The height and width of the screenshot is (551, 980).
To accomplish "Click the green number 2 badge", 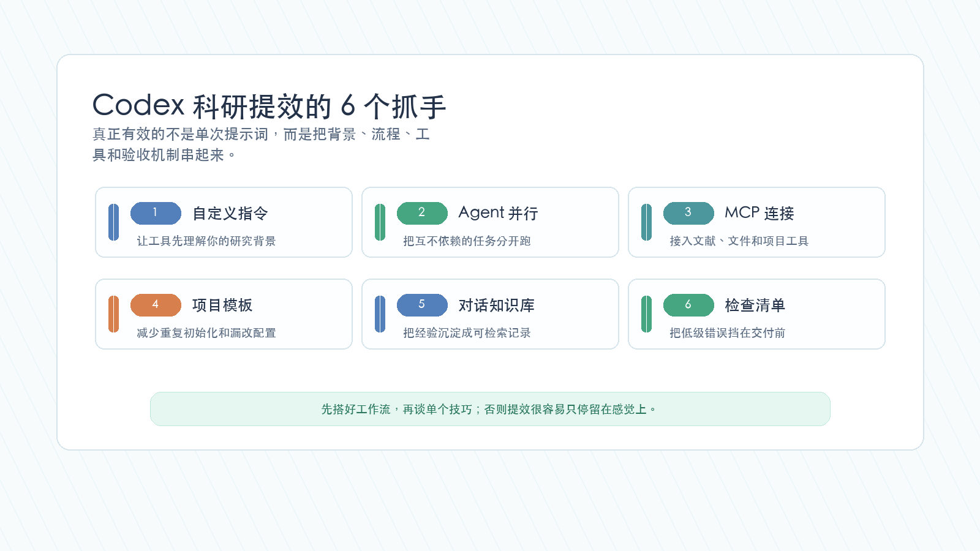I will point(422,213).
